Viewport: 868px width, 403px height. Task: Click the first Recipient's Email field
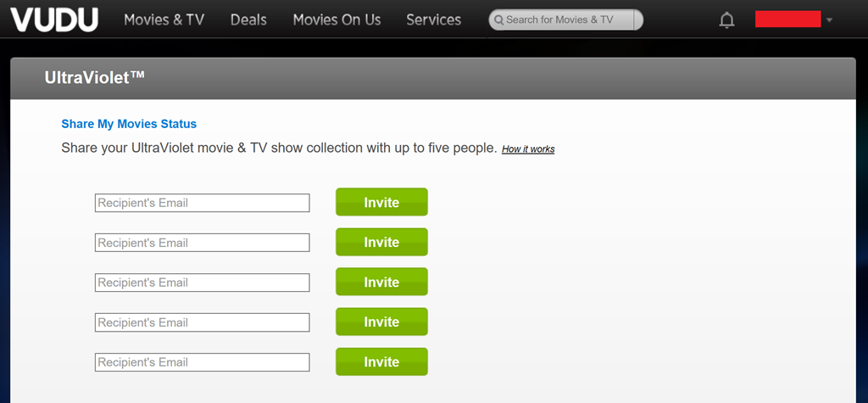[x=202, y=203]
